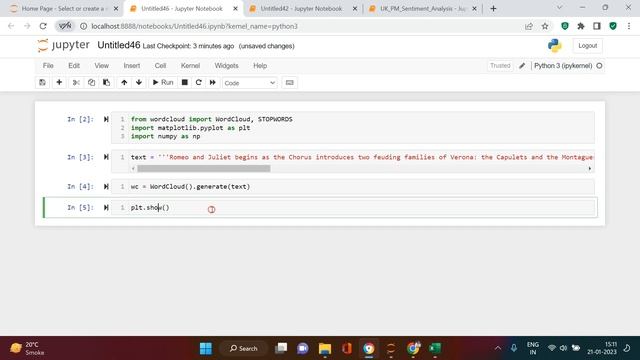Open the Kernel menu

pyautogui.click(x=190, y=66)
